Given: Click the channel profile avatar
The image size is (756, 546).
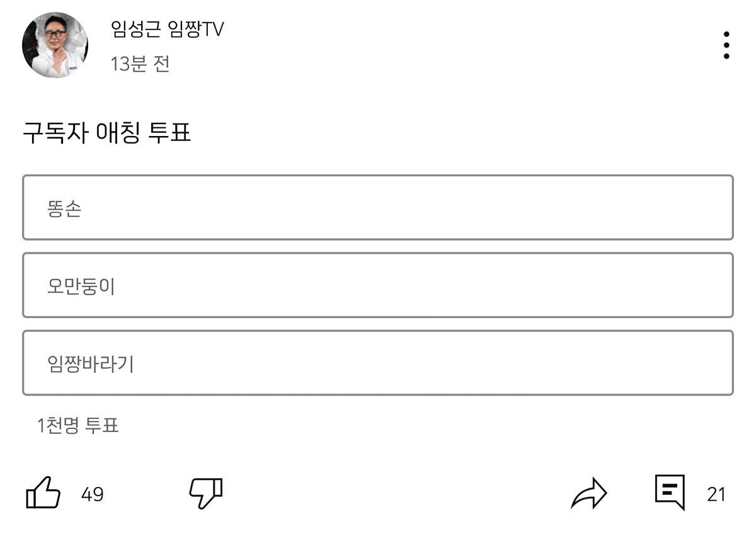Looking at the screenshot, I should 55,45.
